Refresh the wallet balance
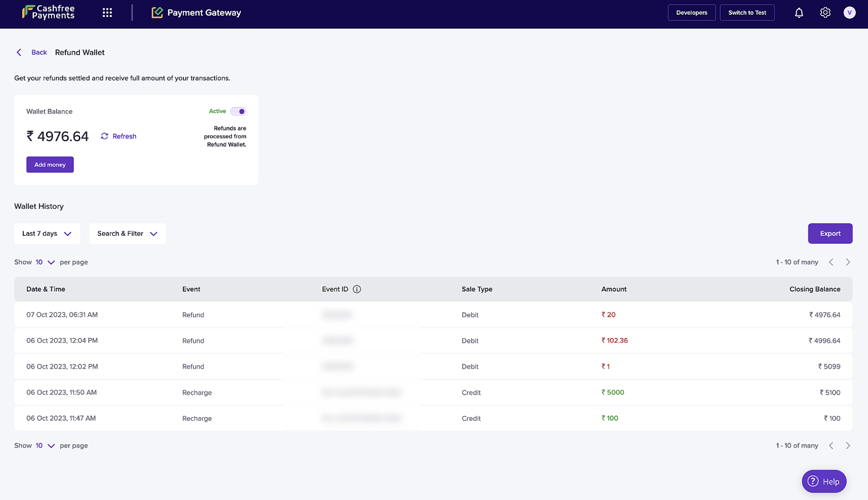Viewport: 868px width, 500px height. click(119, 136)
